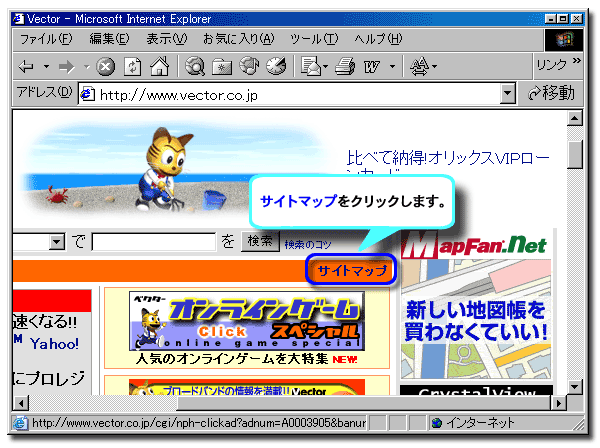Click the horizontal scrollbar left arrow
This screenshot has width=600, height=448.
[21, 403]
